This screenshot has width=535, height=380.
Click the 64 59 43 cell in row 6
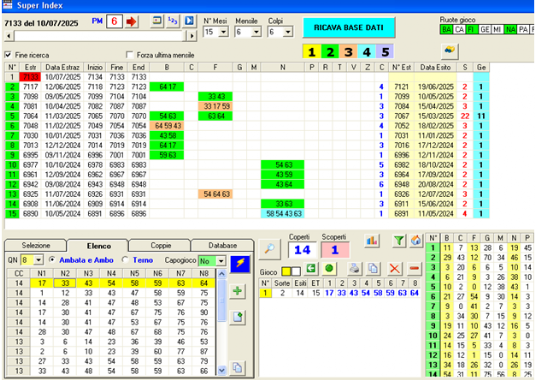[x=167, y=126]
